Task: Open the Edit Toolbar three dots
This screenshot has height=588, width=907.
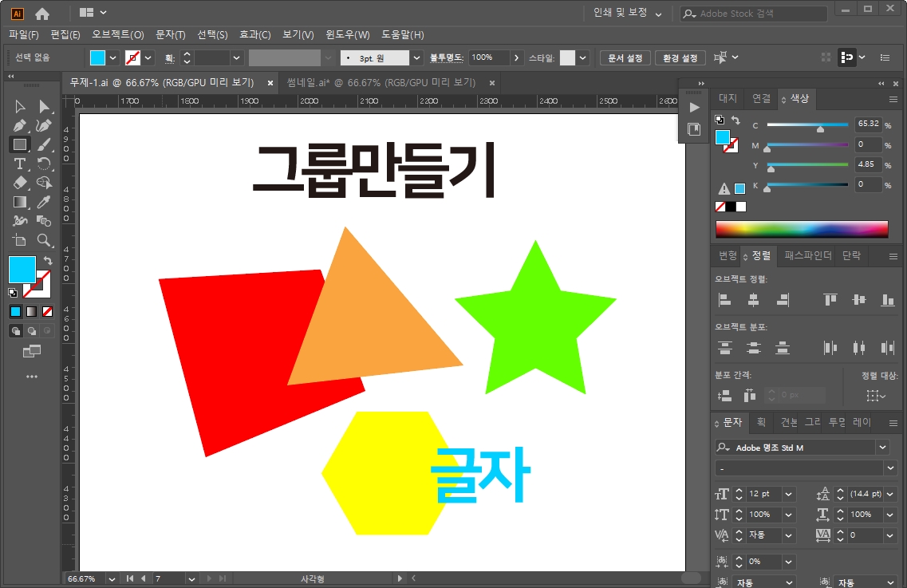Action: (x=32, y=377)
